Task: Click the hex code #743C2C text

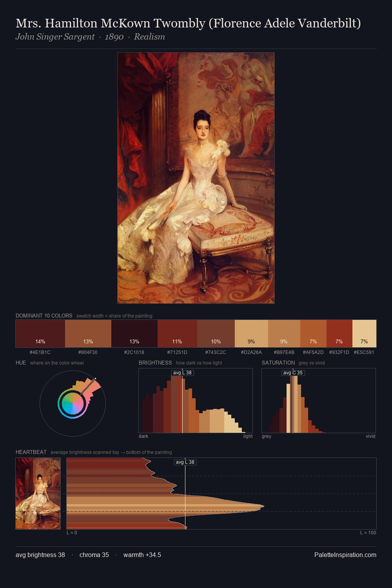Action: tap(216, 352)
